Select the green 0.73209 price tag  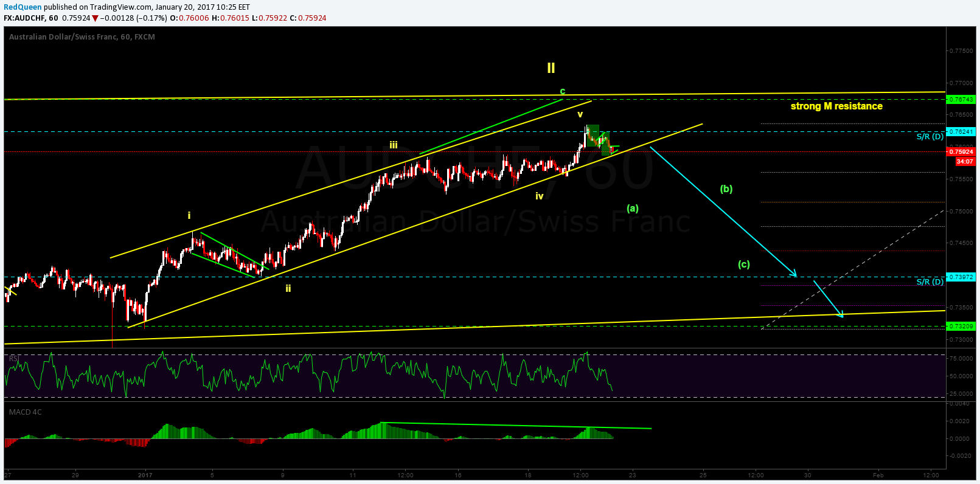[x=962, y=326]
